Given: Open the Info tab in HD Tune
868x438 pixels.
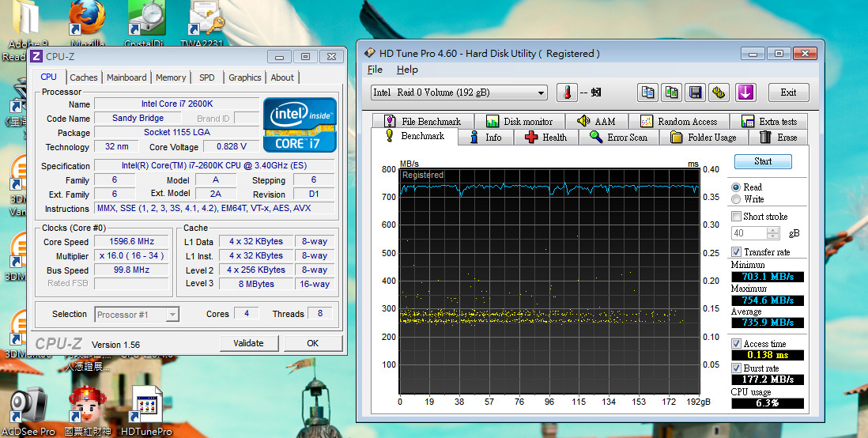Looking at the screenshot, I should [485, 138].
